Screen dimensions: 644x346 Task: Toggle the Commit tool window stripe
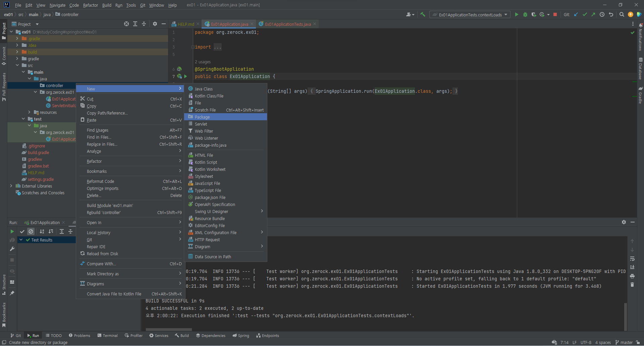click(x=4, y=56)
